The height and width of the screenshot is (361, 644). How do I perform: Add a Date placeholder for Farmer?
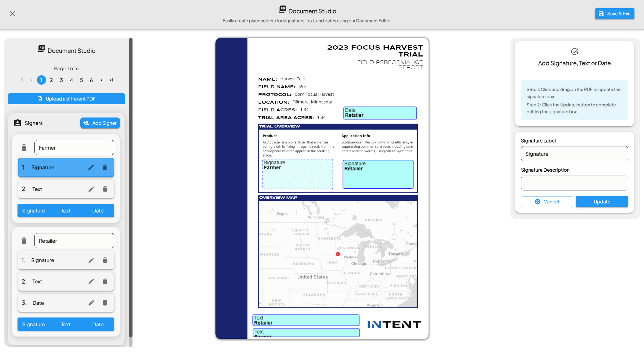pyautogui.click(x=98, y=211)
